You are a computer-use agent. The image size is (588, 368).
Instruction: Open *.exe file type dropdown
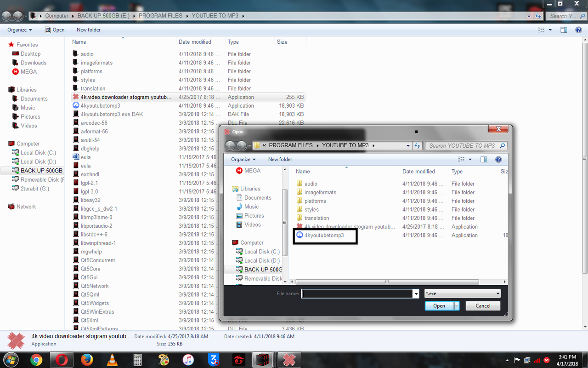(462, 293)
